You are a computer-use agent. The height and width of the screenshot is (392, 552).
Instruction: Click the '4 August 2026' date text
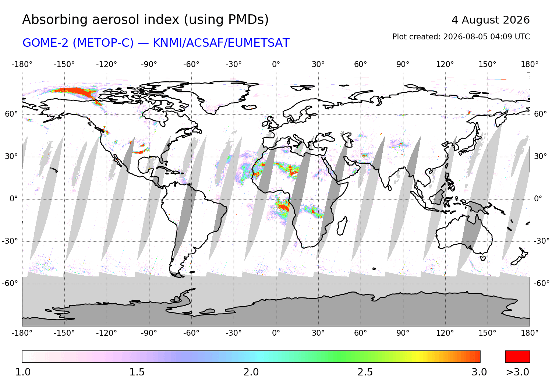pyautogui.click(x=491, y=20)
